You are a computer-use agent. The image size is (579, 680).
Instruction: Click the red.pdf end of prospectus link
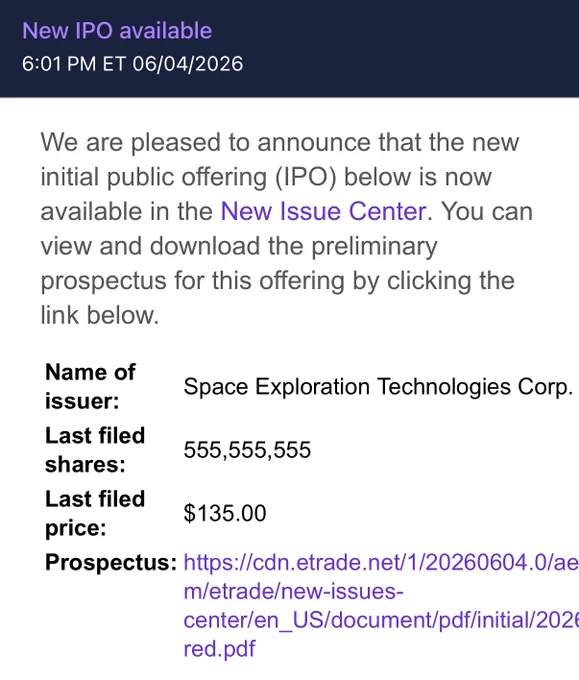click(x=219, y=649)
